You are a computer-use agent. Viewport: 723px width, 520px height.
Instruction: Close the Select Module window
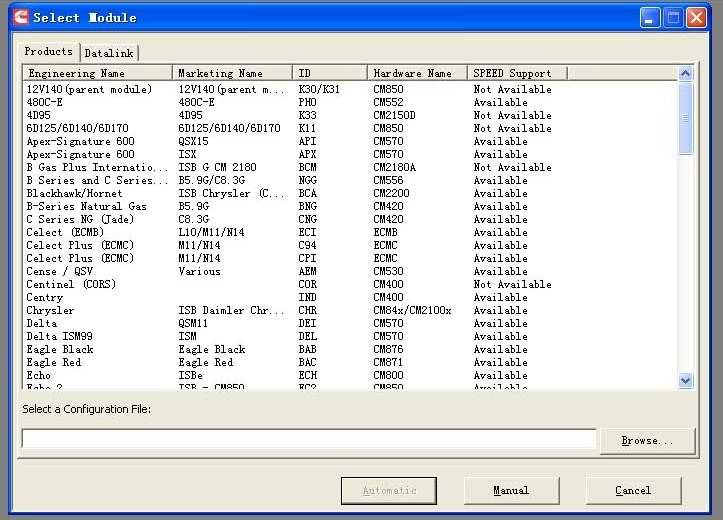click(x=697, y=18)
